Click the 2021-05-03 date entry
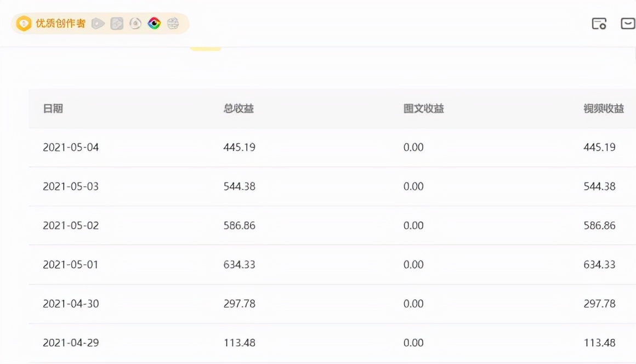This screenshot has width=636, height=364. 70,186
